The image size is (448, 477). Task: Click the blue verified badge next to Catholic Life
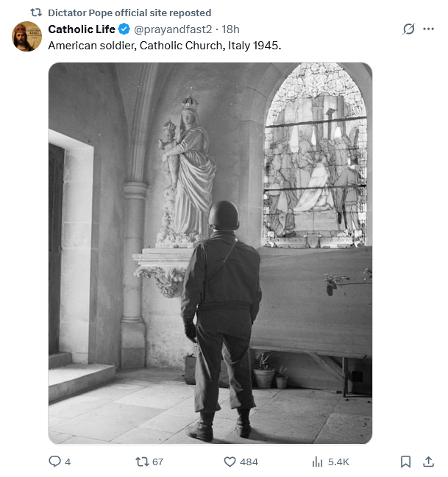(124, 29)
